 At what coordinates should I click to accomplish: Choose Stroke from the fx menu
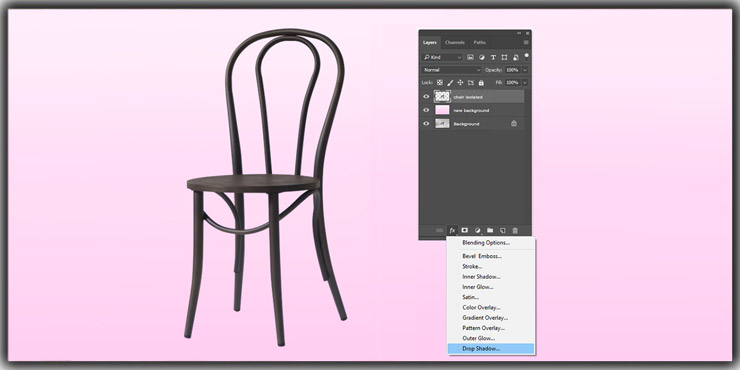click(x=491, y=267)
